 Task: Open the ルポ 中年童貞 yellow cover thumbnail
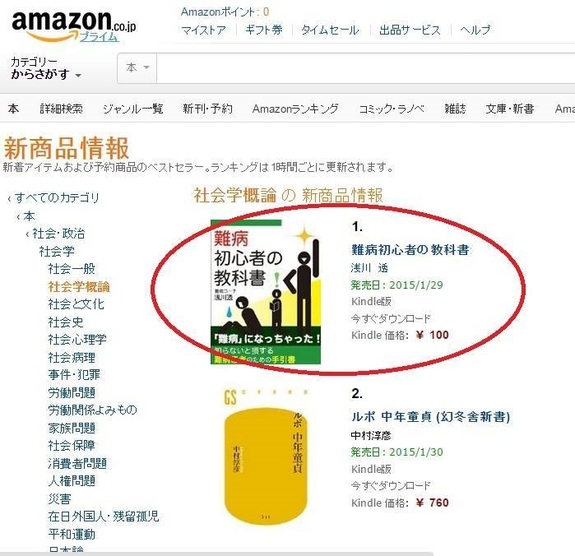point(266,457)
